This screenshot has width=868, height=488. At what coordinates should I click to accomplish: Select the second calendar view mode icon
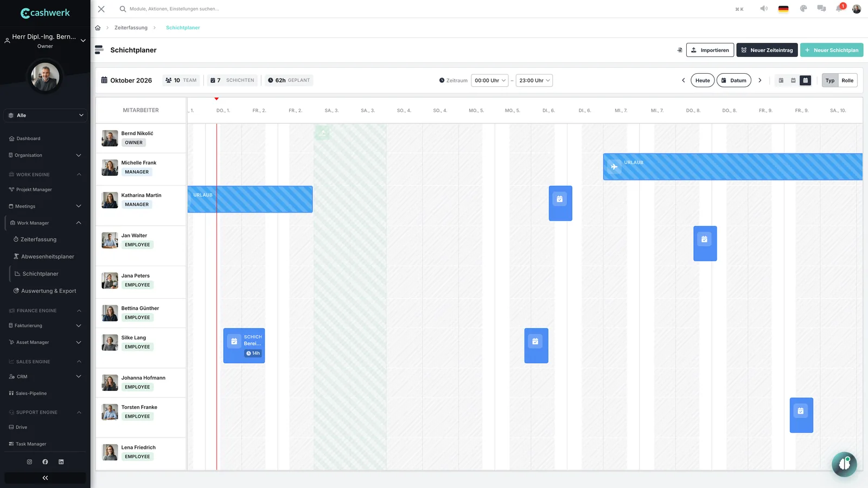coord(793,80)
